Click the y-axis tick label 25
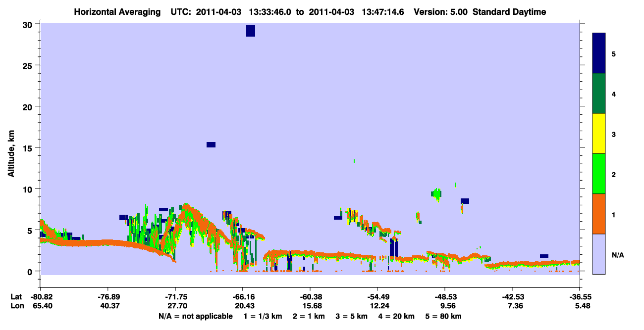This screenshot has height=330, width=644. 28,65
